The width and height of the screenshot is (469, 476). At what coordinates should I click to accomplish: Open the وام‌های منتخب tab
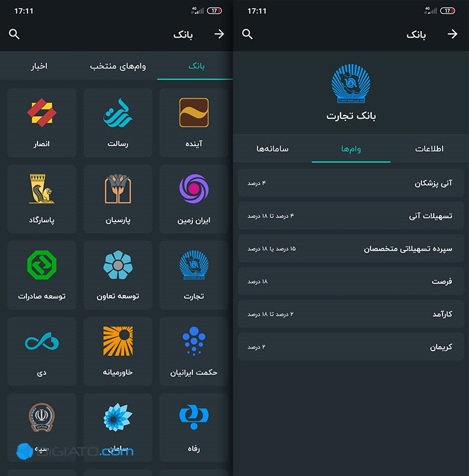[x=118, y=66]
